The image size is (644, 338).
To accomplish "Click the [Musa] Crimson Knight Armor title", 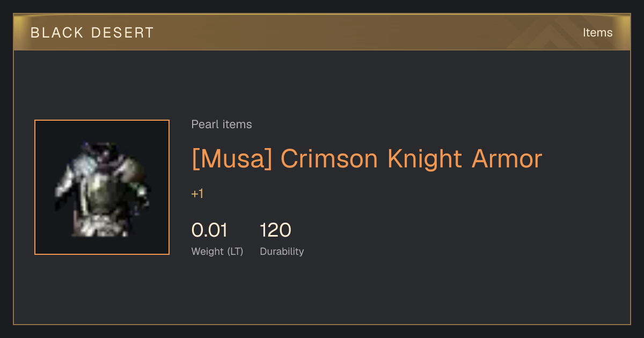I will pos(367,159).
